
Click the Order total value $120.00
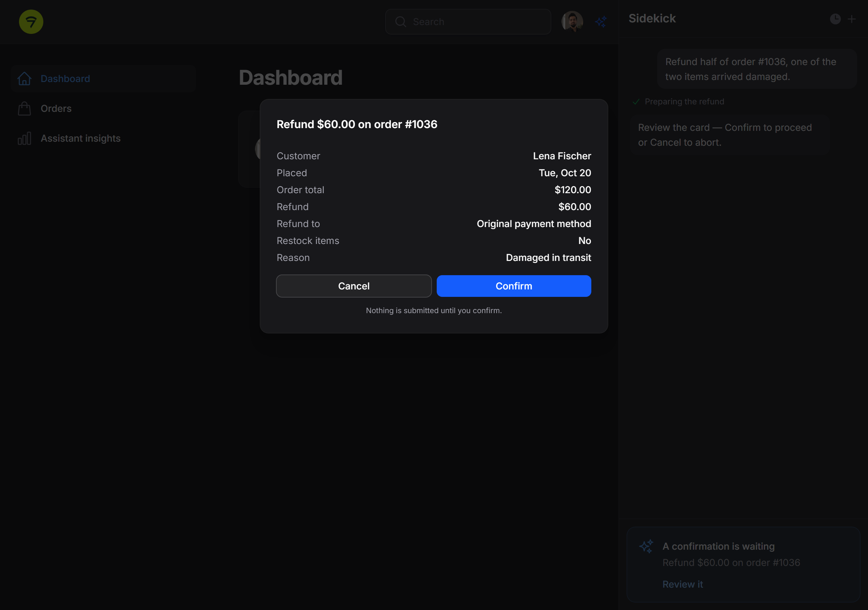[x=572, y=190]
